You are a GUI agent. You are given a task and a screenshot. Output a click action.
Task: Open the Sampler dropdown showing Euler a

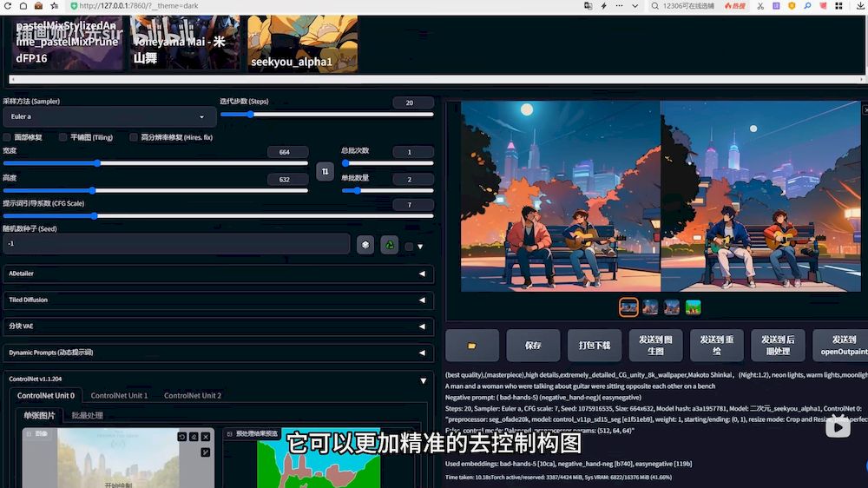tap(108, 116)
